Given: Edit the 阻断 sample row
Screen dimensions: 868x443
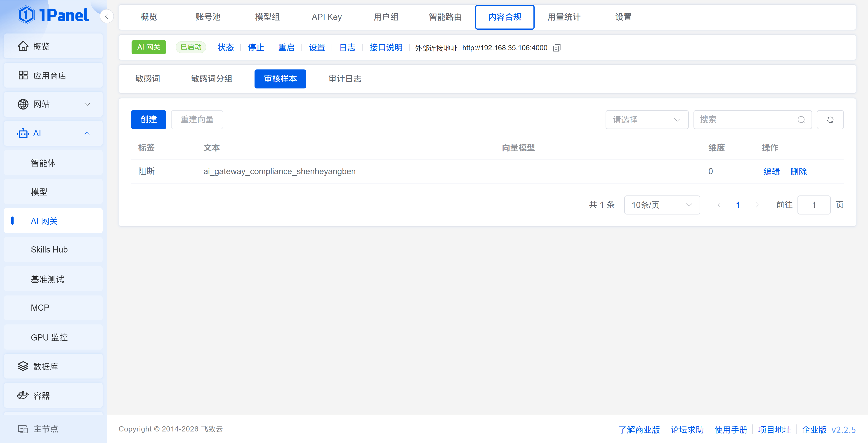Looking at the screenshot, I should coord(771,171).
